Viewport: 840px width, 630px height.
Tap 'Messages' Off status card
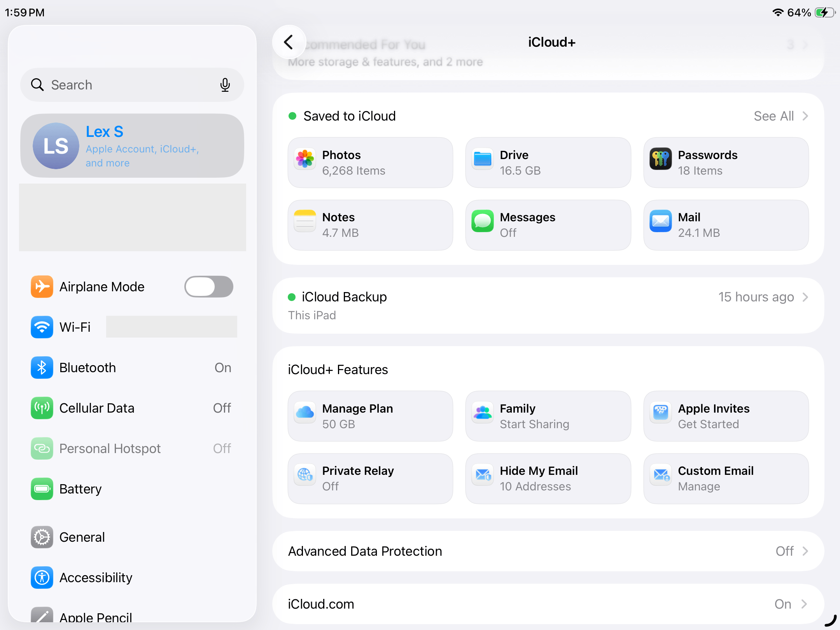coord(548,225)
